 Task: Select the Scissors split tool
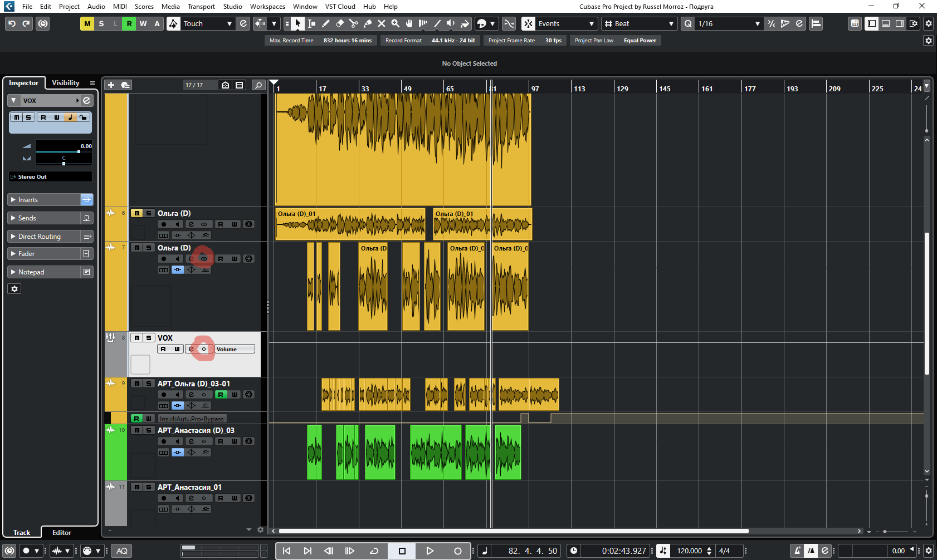pos(353,23)
